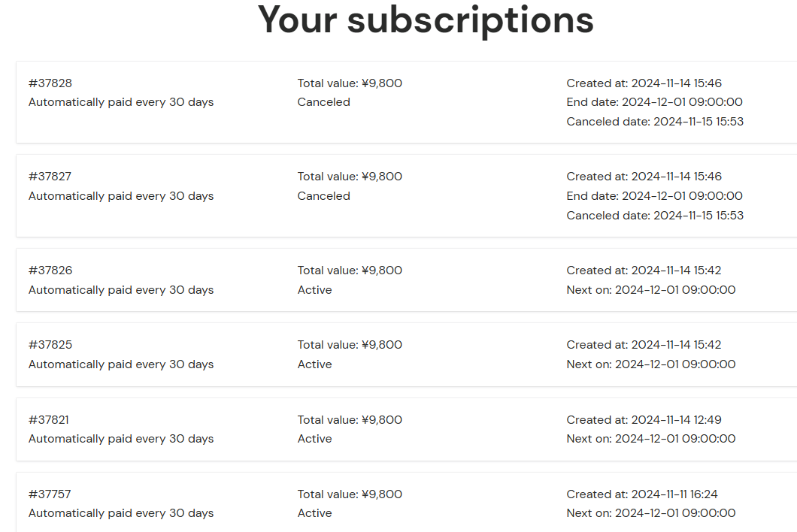Viewport: 797px width, 532px height.
Task: Open subscription #37827
Action: click(x=50, y=177)
